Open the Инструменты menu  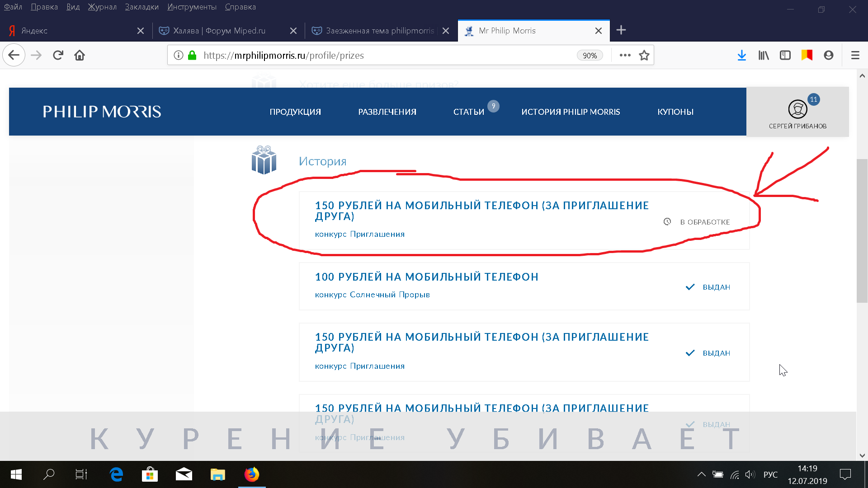192,7
